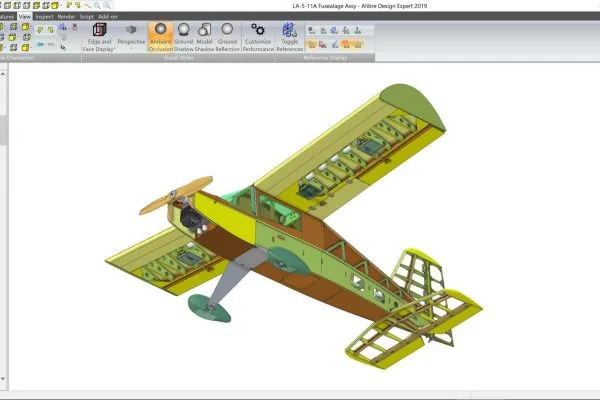Screen dimensions: 600x400
Task: Click the blue left-arrow previous view icon
Action: pyautogui.click(x=40, y=44)
